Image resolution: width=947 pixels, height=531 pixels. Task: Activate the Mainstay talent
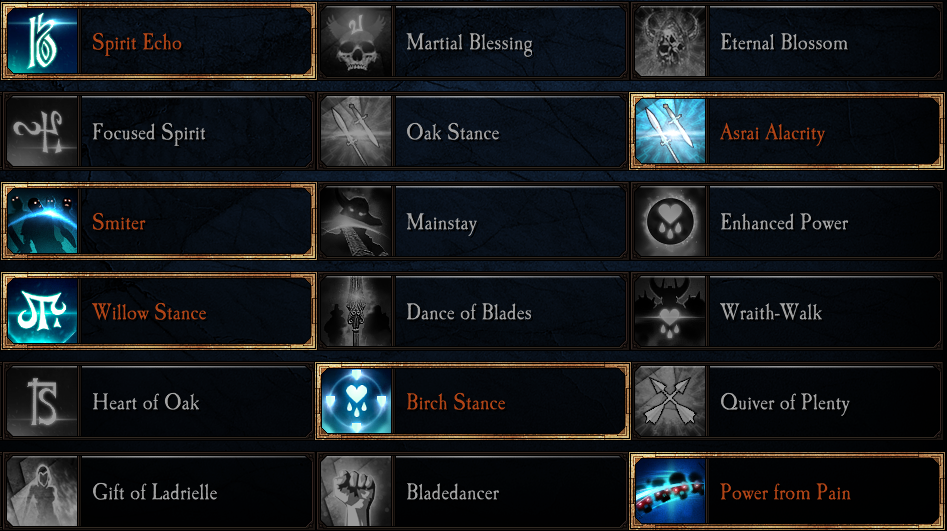point(441,223)
